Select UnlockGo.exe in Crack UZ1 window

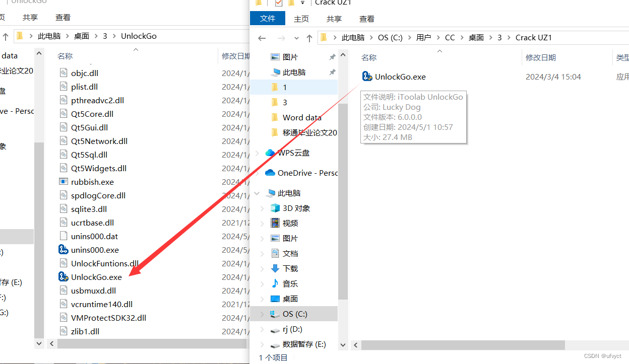point(400,77)
